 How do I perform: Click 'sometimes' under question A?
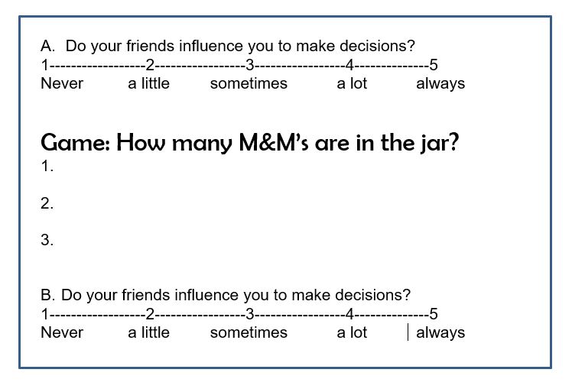pyautogui.click(x=249, y=83)
